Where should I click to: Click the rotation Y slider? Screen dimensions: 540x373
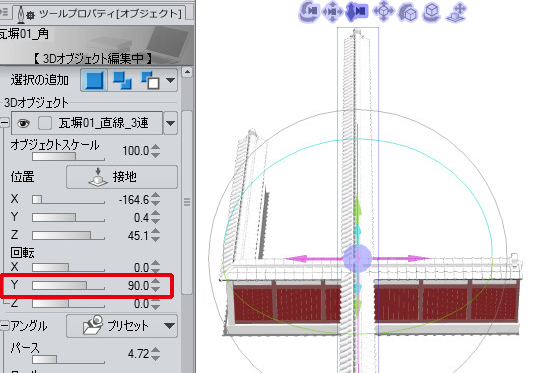[x=68, y=286]
